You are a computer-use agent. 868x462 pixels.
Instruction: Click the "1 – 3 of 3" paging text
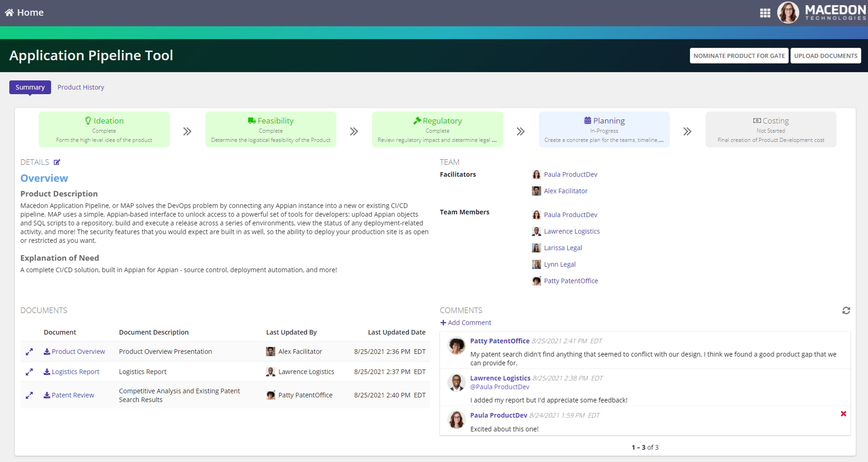(645, 448)
